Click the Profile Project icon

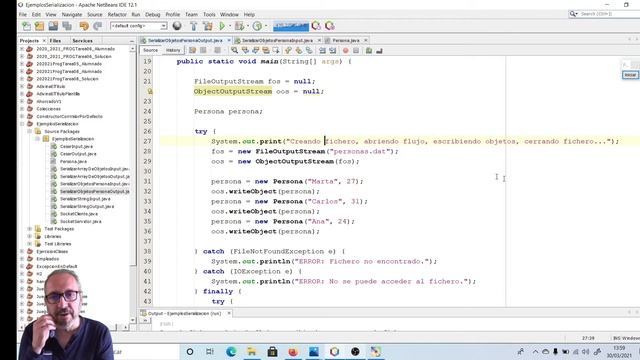[257, 26]
